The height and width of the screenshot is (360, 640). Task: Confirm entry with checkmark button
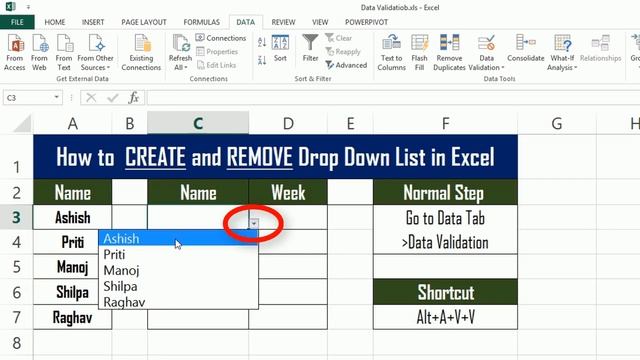click(x=112, y=98)
